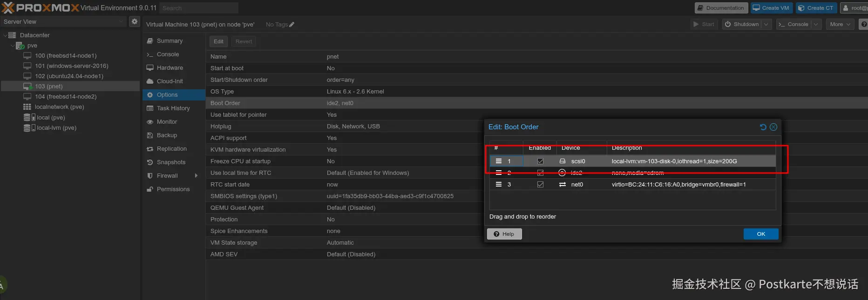
Task: Open the More dropdown menu
Action: click(840, 24)
